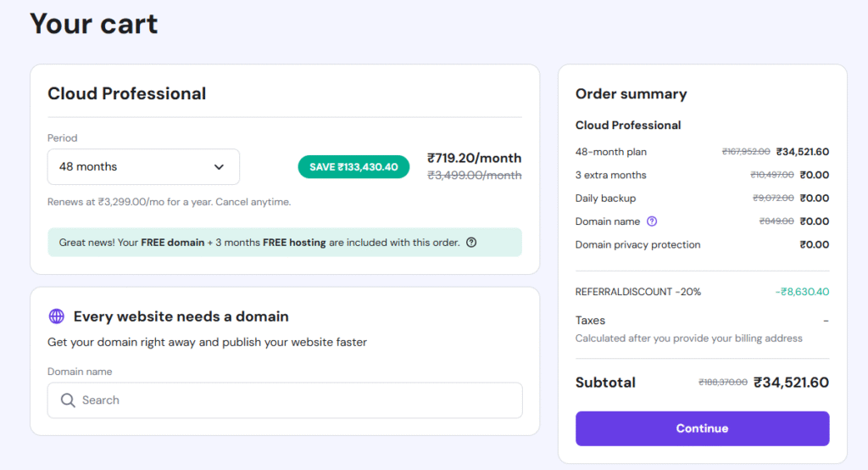Click the help icon in the FREE domain banner
This screenshot has width=868, height=470.
click(x=471, y=243)
